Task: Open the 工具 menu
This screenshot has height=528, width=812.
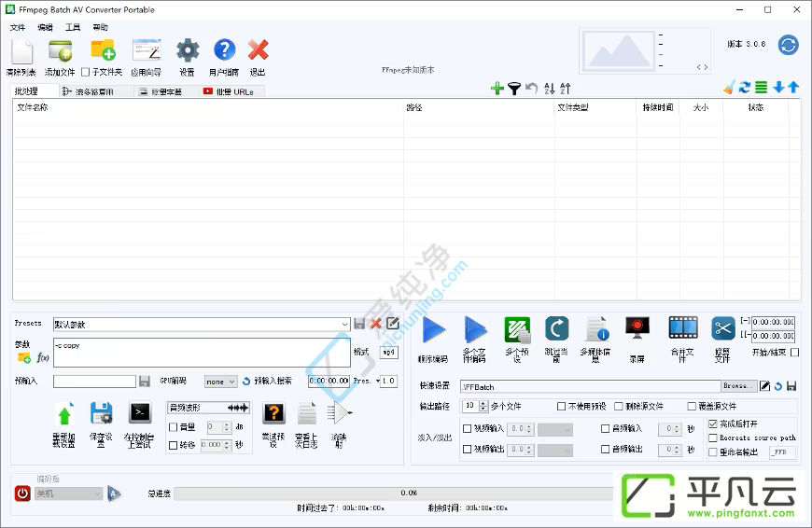Action: [x=73, y=27]
